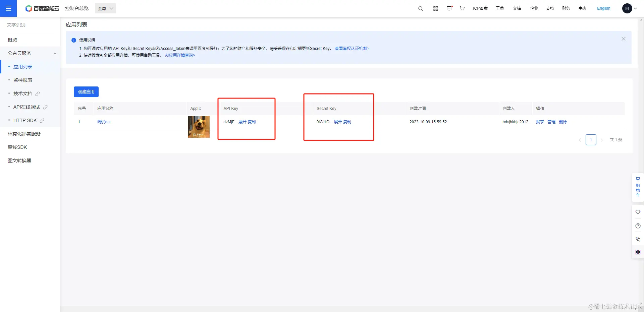This screenshot has width=644, height=312.
Task: Open 工单 menu item
Action: point(500,8)
